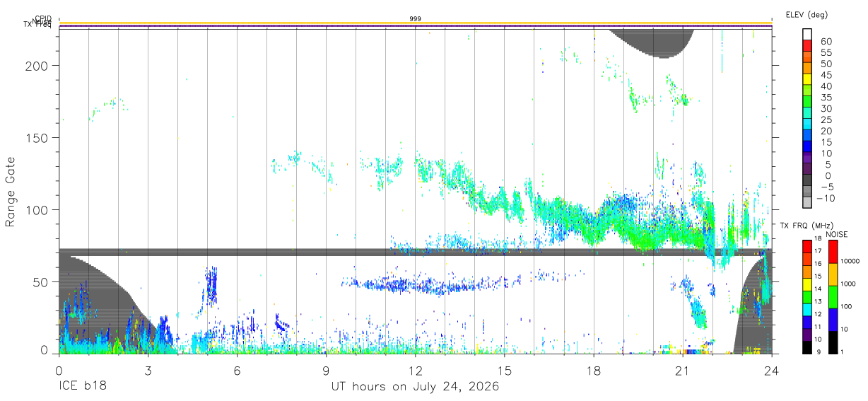Image resolution: width=868 pixels, height=401 pixels.
Task: Click the "12" UT hour tick label
Action: coord(416,371)
